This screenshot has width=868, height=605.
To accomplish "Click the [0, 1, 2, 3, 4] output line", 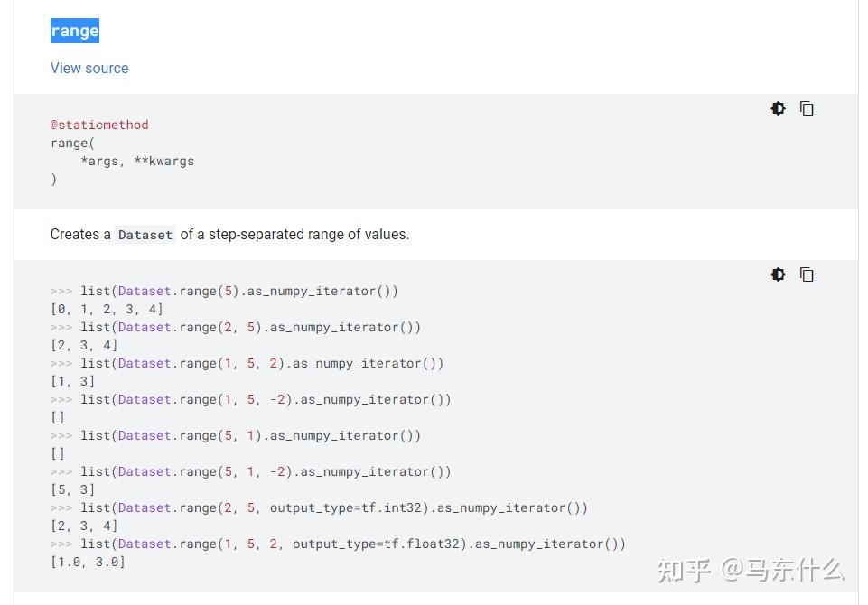I will click(x=107, y=309).
